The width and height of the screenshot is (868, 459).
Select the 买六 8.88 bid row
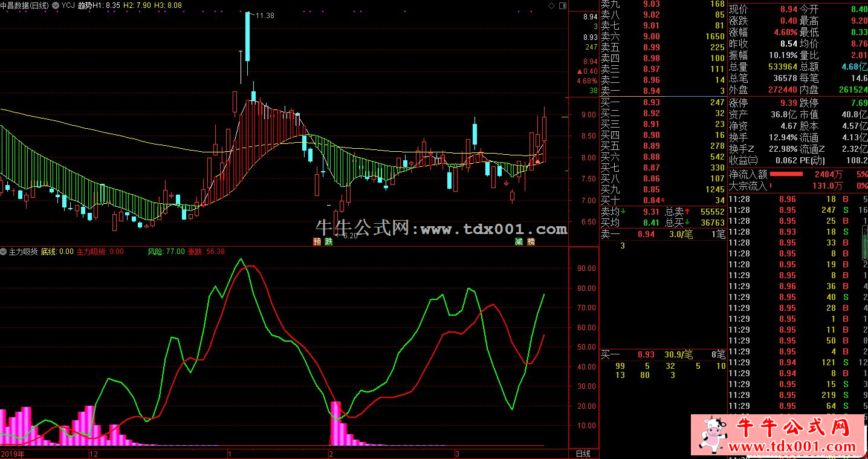pyautogui.click(x=662, y=157)
